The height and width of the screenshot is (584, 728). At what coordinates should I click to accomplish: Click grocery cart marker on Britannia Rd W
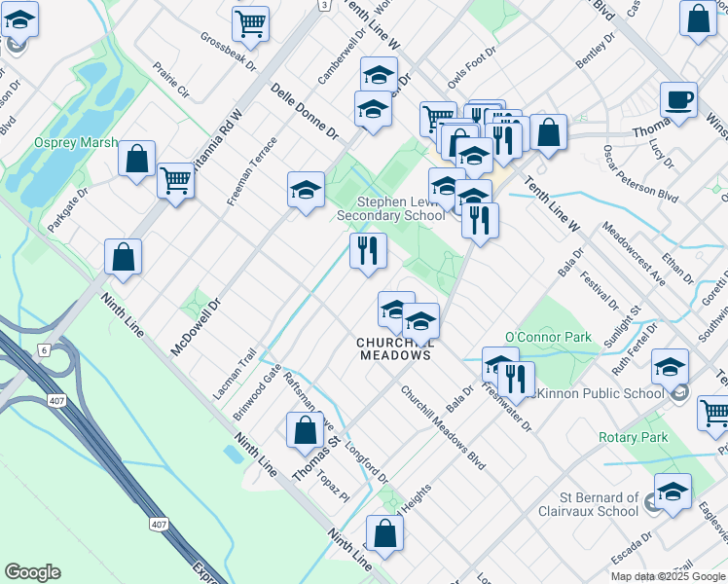pos(175,182)
